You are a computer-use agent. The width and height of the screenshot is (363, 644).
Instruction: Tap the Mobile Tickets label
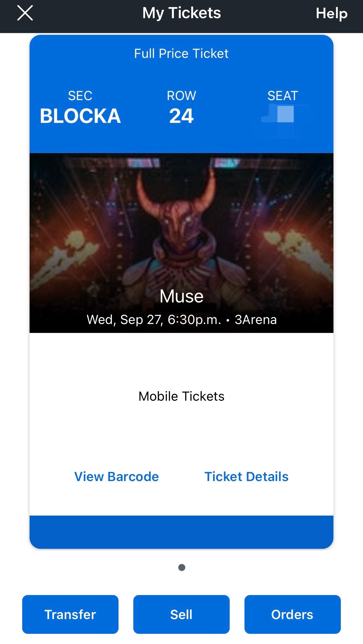pos(181,396)
